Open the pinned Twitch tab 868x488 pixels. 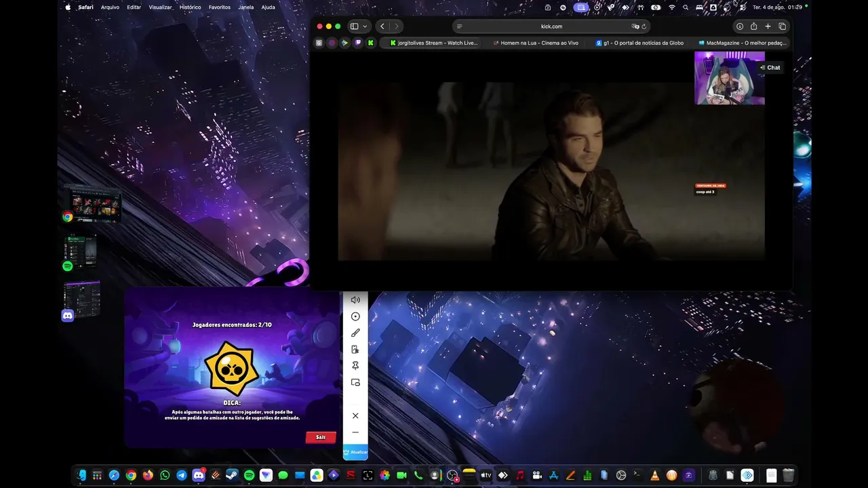357,43
